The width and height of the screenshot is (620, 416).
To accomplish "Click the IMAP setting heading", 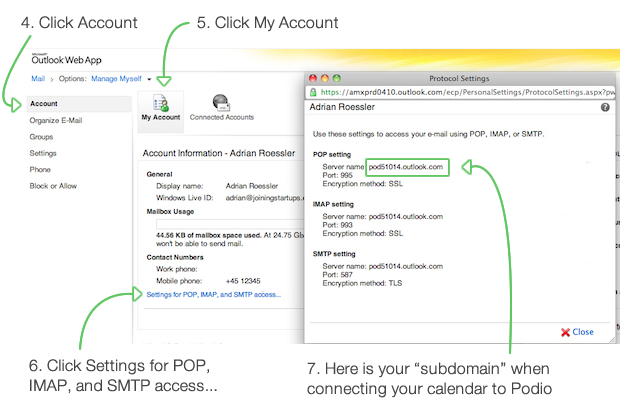I will pyautogui.click(x=333, y=204).
